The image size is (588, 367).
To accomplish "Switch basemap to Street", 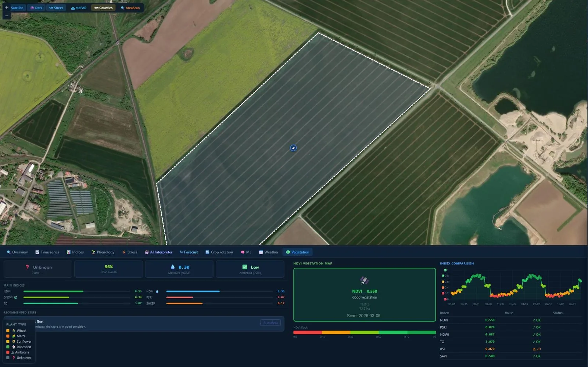I will (x=56, y=8).
